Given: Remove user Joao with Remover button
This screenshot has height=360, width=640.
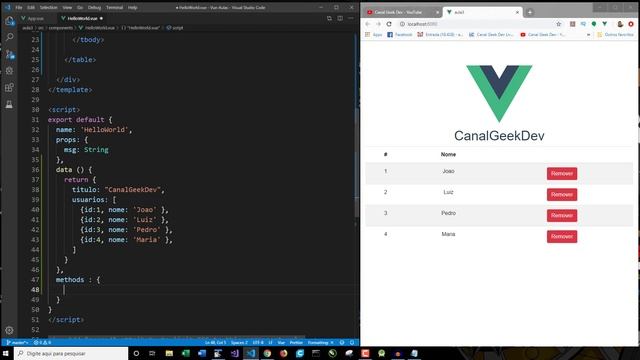Looking at the screenshot, I should (x=562, y=173).
